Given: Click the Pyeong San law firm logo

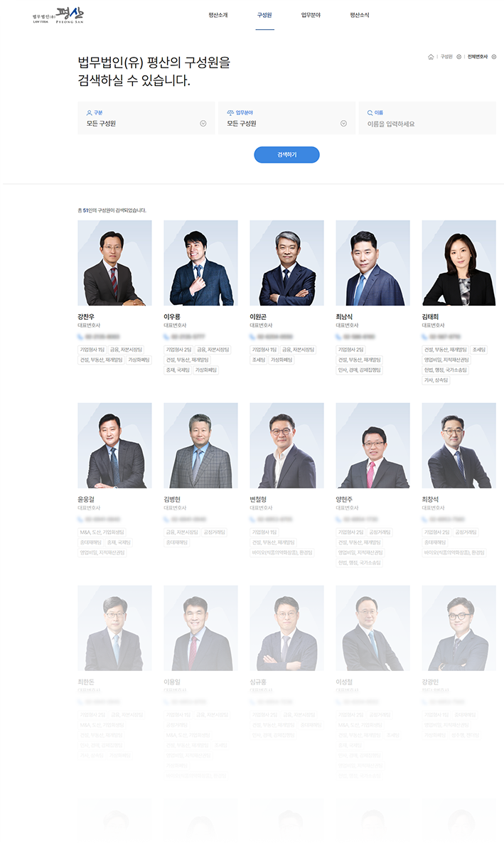Looking at the screenshot, I should pos(58,16).
